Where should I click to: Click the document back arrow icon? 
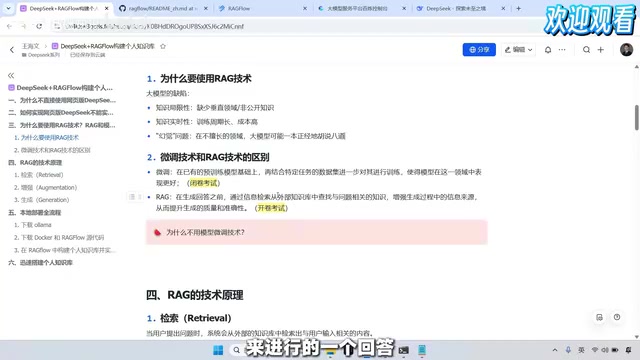12,50
